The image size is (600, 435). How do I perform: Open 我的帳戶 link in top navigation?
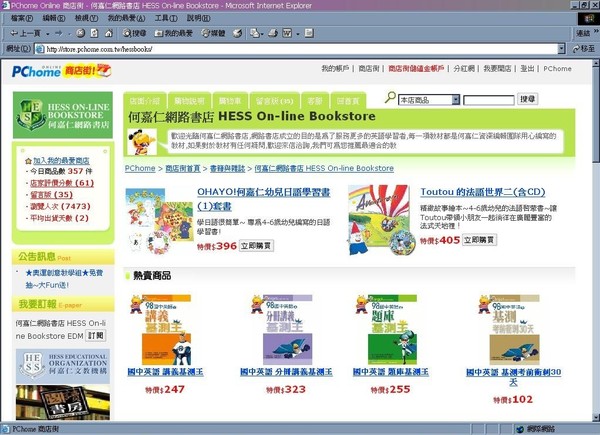coord(335,68)
